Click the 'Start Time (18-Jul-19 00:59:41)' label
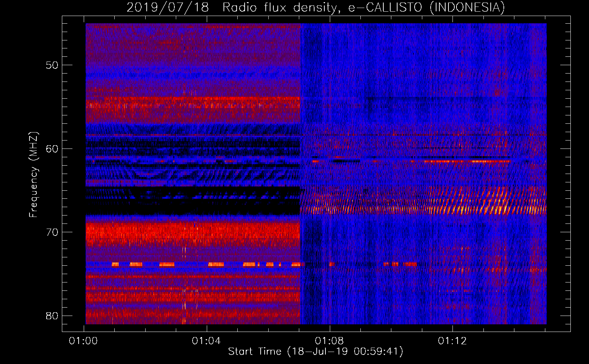The height and width of the screenshot is (364, 589). [x=316, y=352]
